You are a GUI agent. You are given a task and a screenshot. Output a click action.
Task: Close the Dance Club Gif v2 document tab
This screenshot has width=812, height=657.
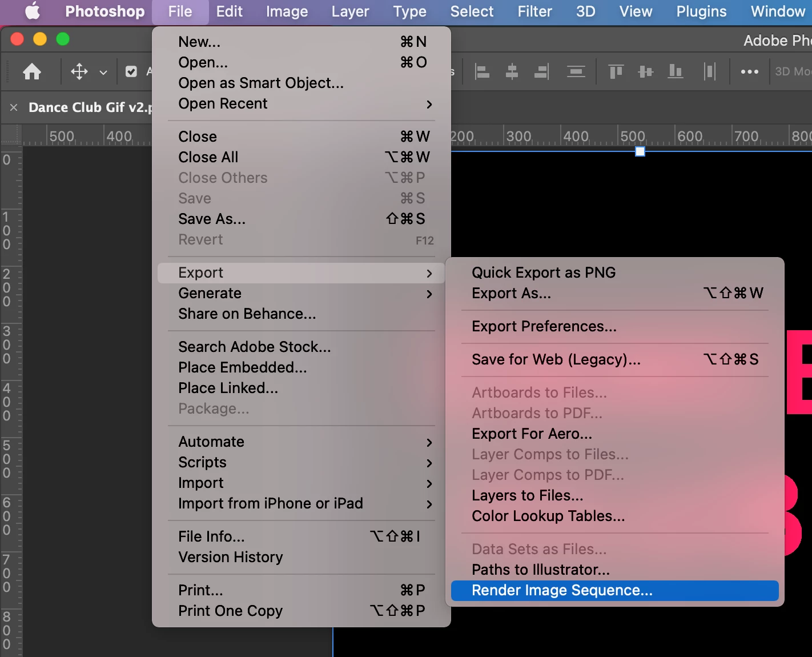click(14, 107)
